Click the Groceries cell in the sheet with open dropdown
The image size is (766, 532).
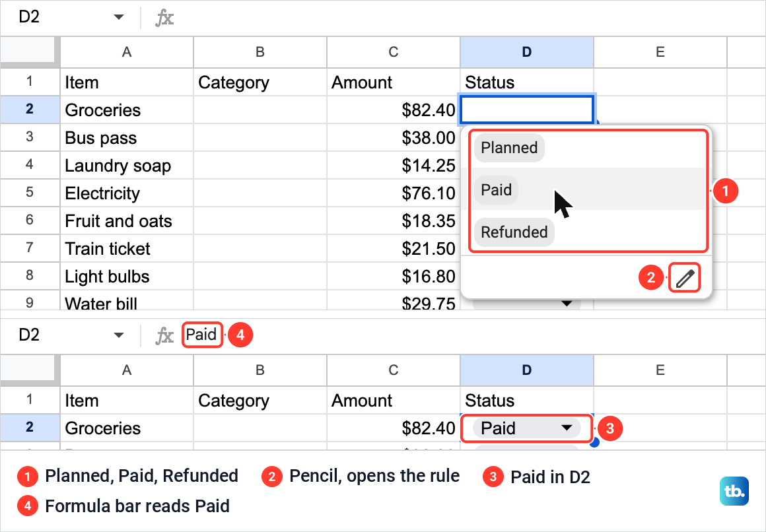[x=127, y=110]
